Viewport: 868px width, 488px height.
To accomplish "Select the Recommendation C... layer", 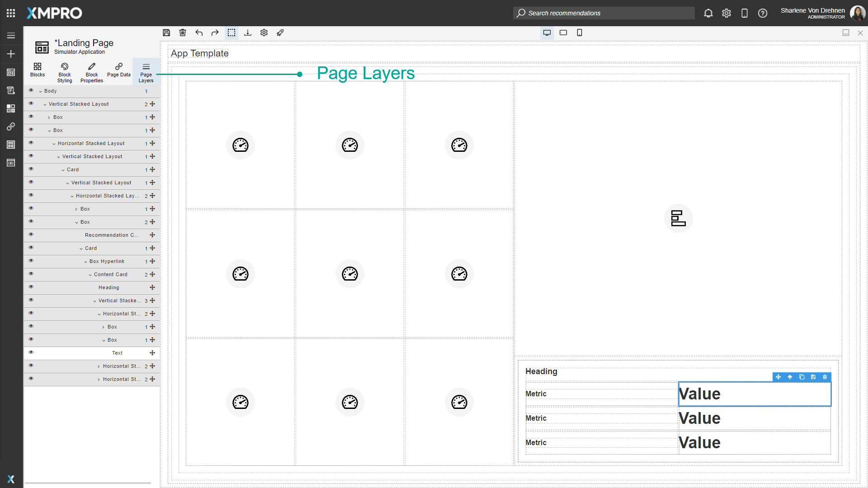I will click(112, 235).
